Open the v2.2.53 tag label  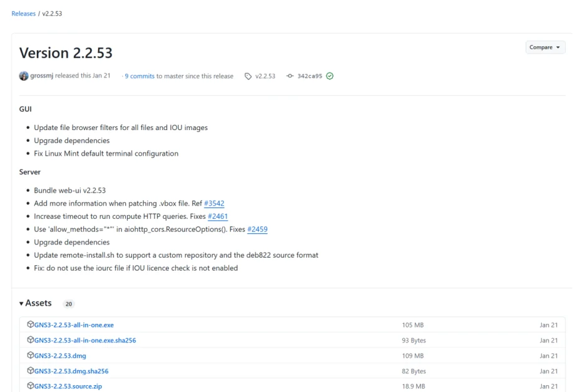[265, 76]
